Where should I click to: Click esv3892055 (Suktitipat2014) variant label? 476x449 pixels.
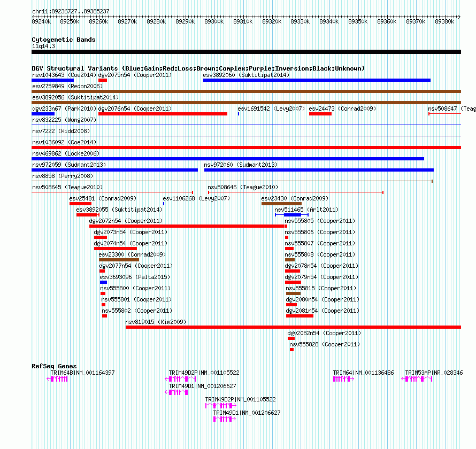pyautogui.click(x=119, y=210)
